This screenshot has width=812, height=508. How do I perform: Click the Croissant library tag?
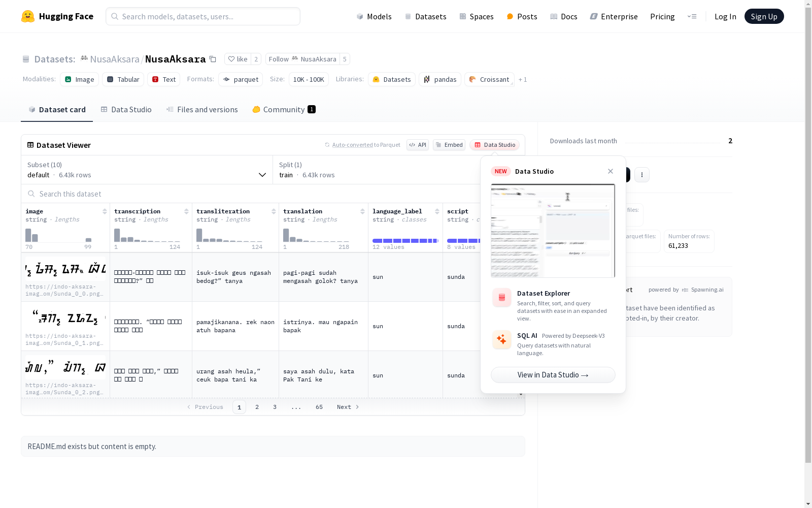489,79
